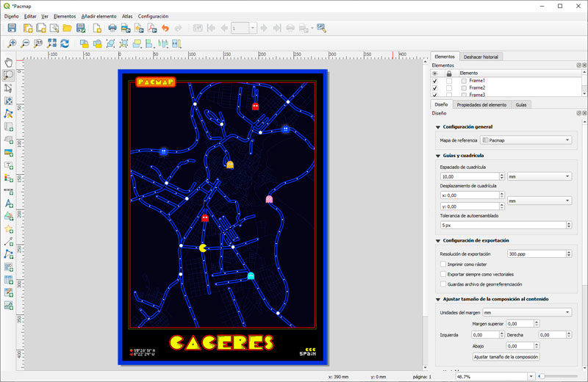The image size is (588, 382).
Task: Click the Add legend tool
Action: (x=8, y=178)
